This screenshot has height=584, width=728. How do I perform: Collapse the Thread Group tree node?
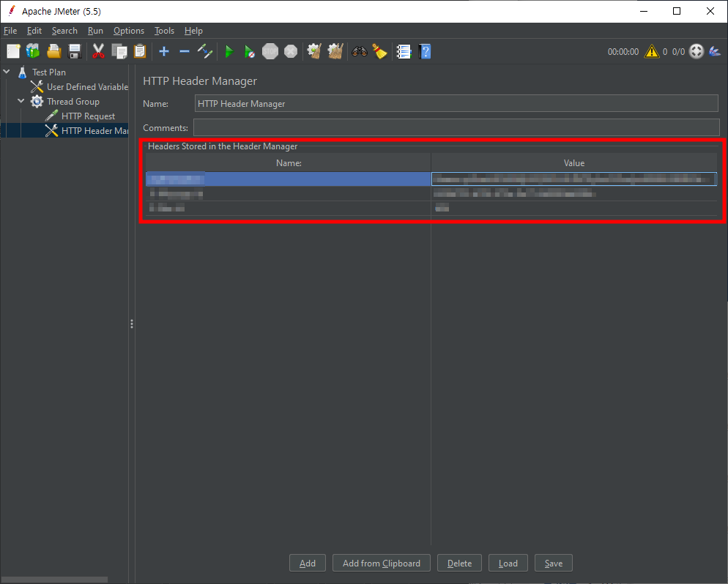pos(21,101)
